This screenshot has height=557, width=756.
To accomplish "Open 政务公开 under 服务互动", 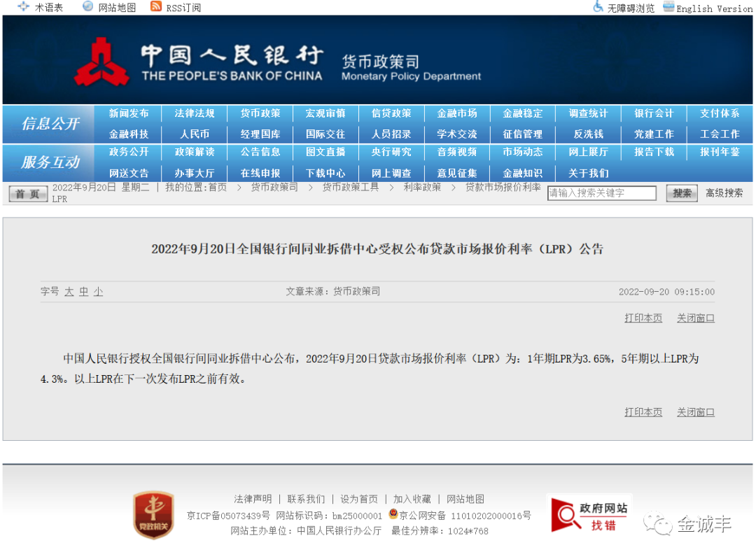I will 129,153.
